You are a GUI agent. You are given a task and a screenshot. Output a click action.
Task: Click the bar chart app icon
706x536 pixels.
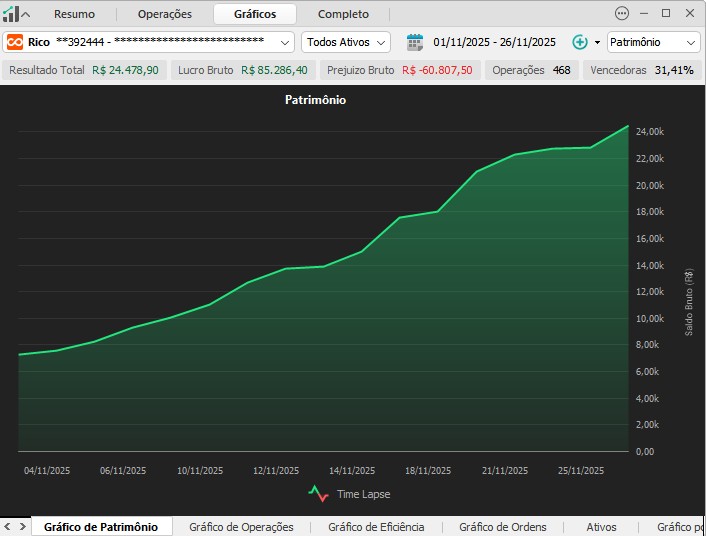[x=10, y=14]
